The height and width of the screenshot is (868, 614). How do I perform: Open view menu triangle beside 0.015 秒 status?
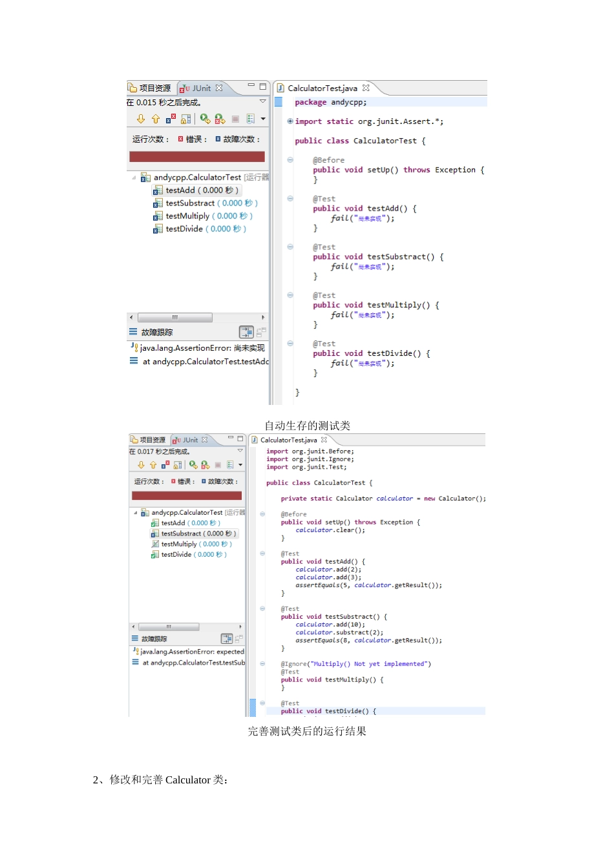[x=263, y=101]
